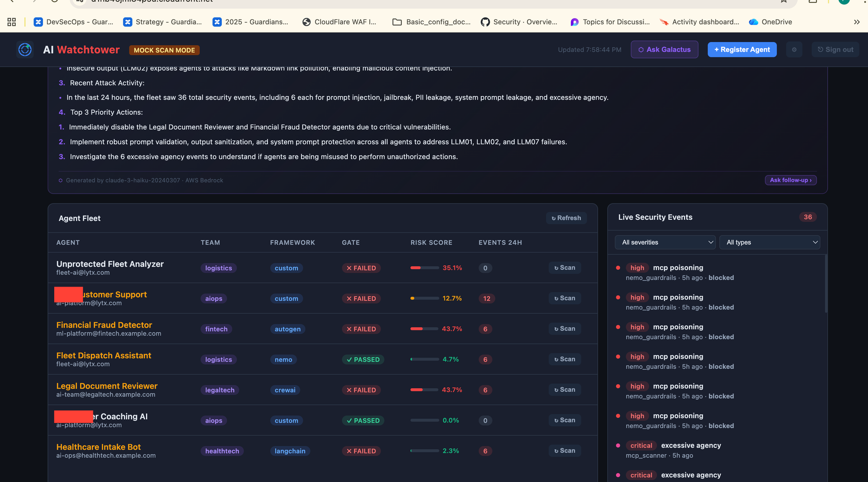The height and width of the screenshot is (482, 868).
Task: Show more bookmarks via the double-chevron
Action: 857,22
